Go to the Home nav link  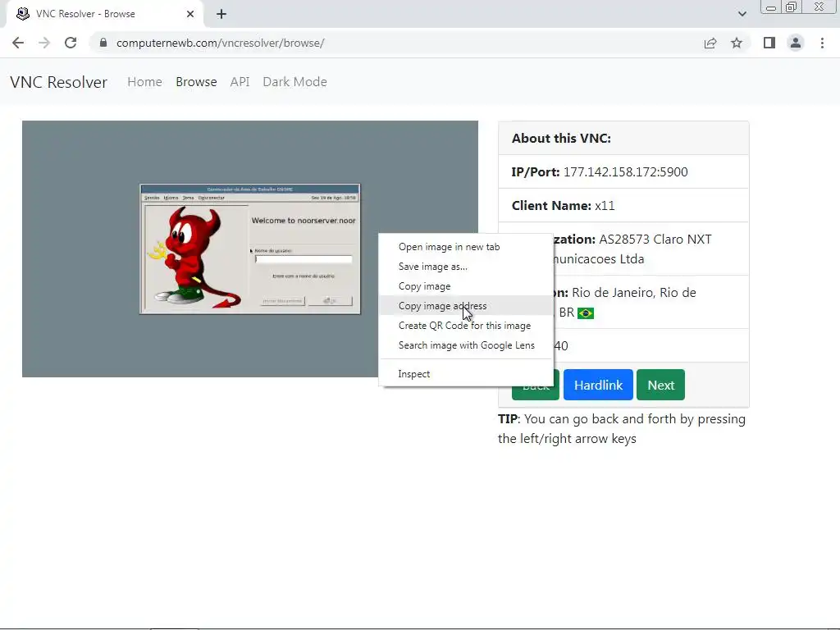144,82
